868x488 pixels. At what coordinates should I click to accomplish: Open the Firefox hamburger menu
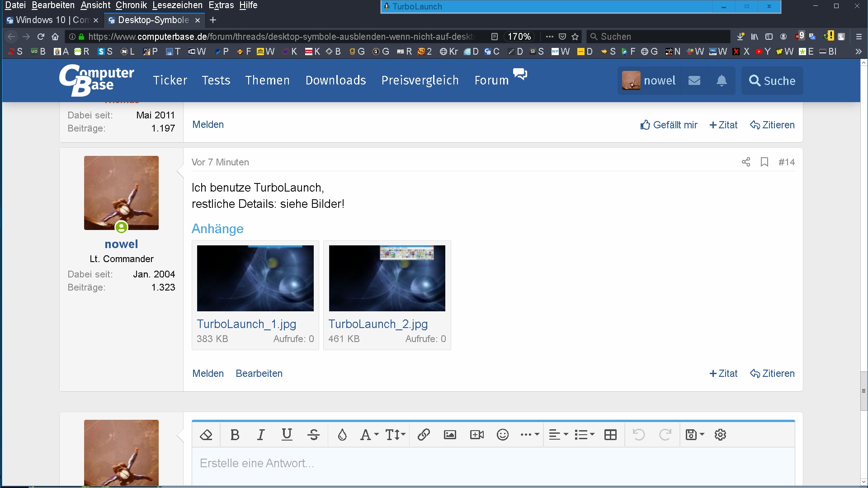coord(859,37)
